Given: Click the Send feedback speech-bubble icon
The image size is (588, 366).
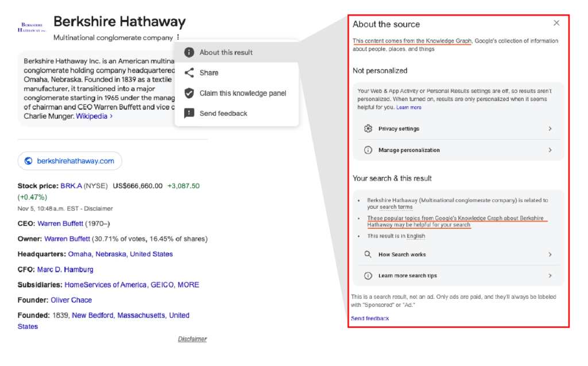Looking at the screenshot, I should (x=189, y=113).
